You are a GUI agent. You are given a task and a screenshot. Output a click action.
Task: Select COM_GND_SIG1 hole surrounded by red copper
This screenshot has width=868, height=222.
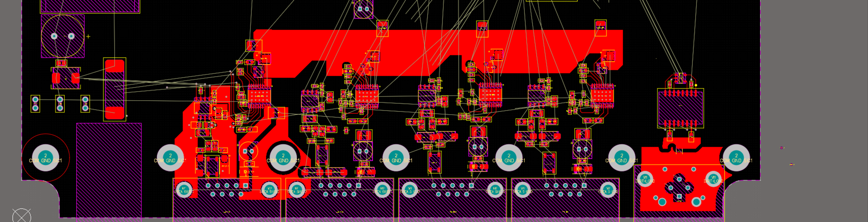coord(283,158)
